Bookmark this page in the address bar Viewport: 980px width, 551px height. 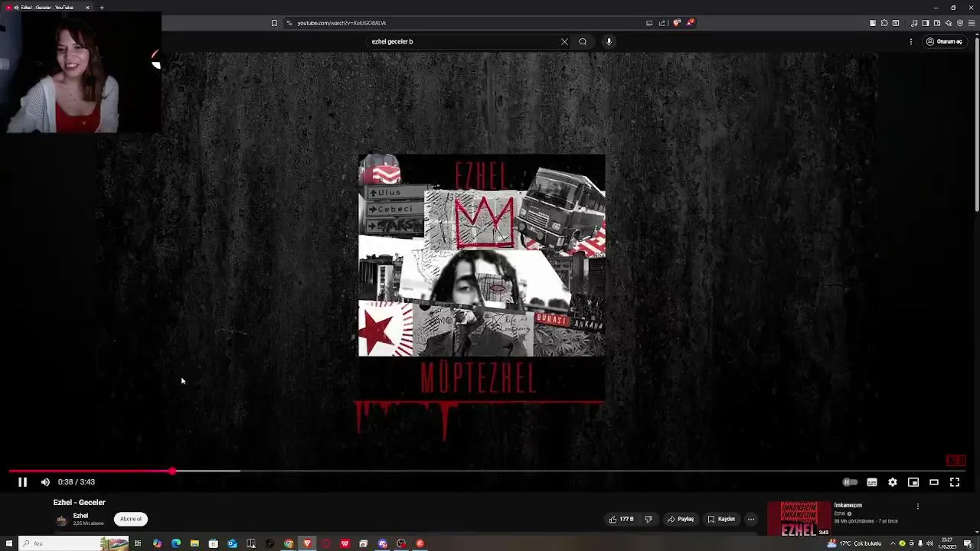point(274,23)
